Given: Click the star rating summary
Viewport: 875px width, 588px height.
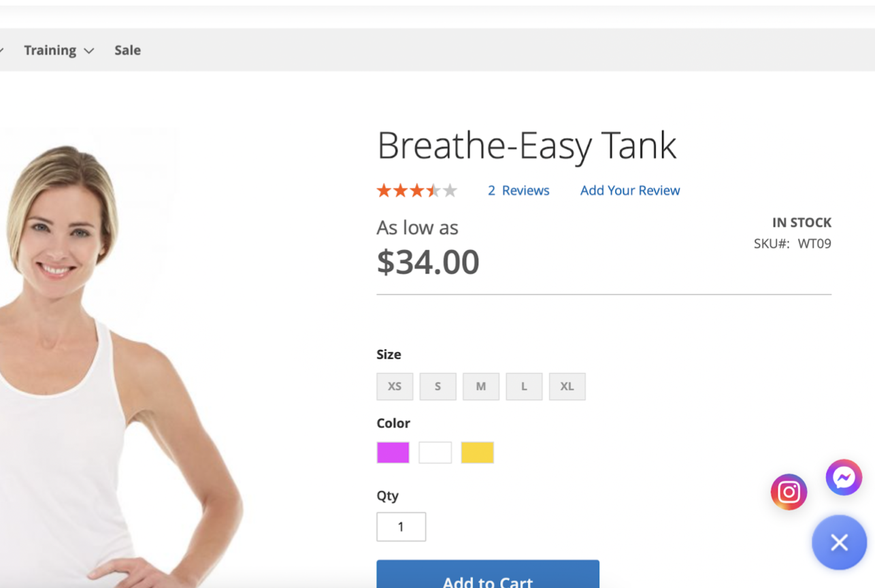Looking at the screenshot, I should 416,191.
